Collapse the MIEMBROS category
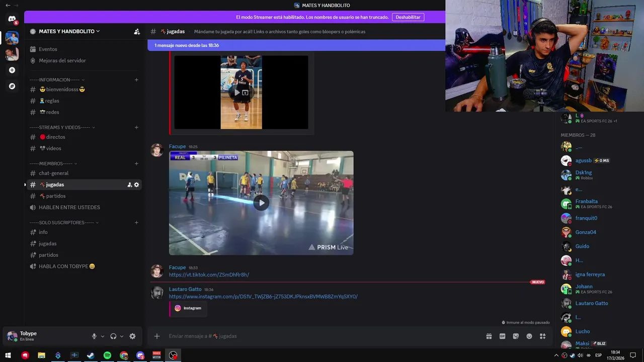The width and height of the screenshot is (644, 362). point(54,163)
